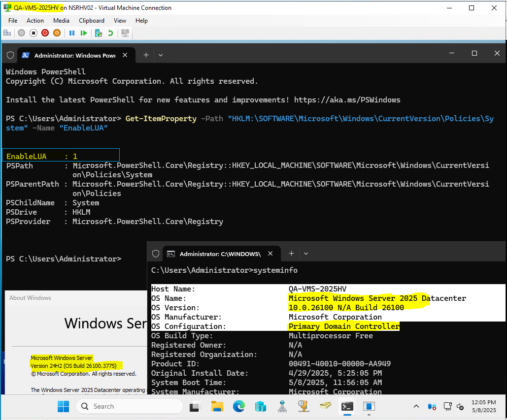Image resolution: width=507 pixels, height=420 pixels.
Task: Create a checkpoint from the toolbar
Action: [99, 33]
